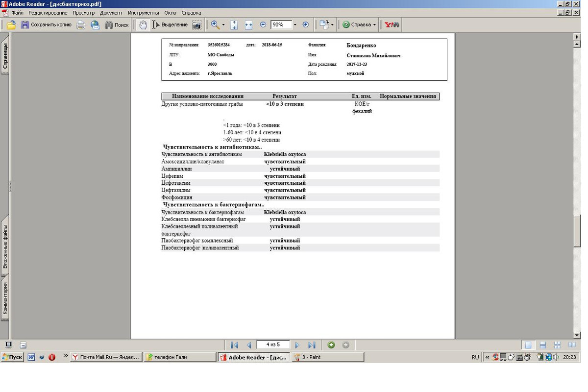
Task: Click grey Next View button
Action: (x=345, y=345)
